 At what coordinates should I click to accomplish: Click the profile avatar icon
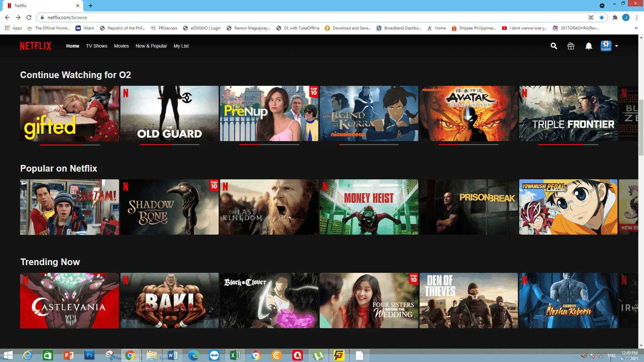coord(606,46)
